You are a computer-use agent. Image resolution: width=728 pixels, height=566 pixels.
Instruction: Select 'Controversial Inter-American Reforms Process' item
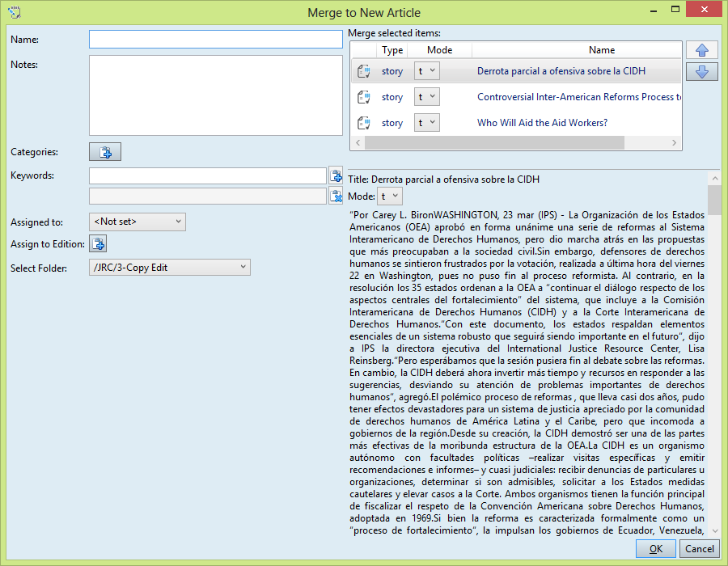pos(578,97)
